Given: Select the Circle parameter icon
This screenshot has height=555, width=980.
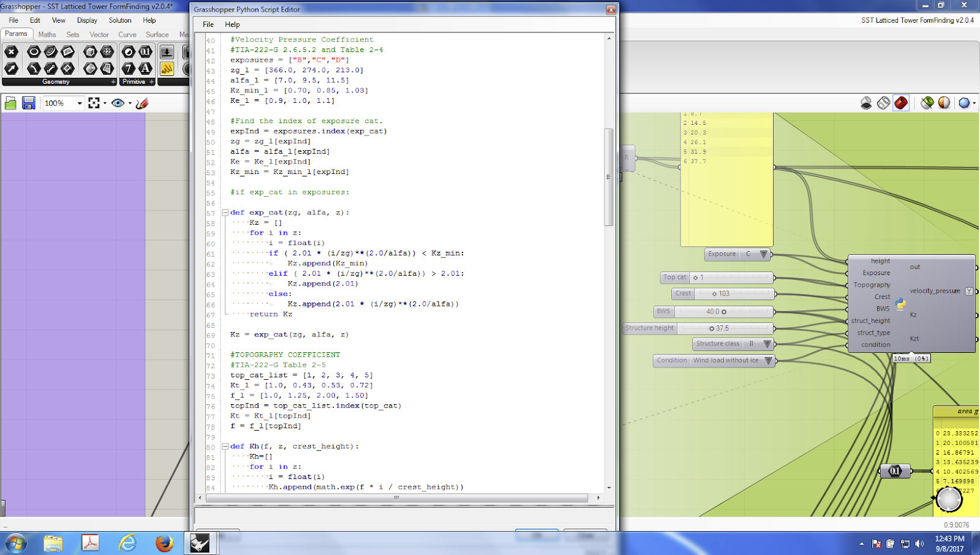Looking at the screenshot, I should 34,51.
